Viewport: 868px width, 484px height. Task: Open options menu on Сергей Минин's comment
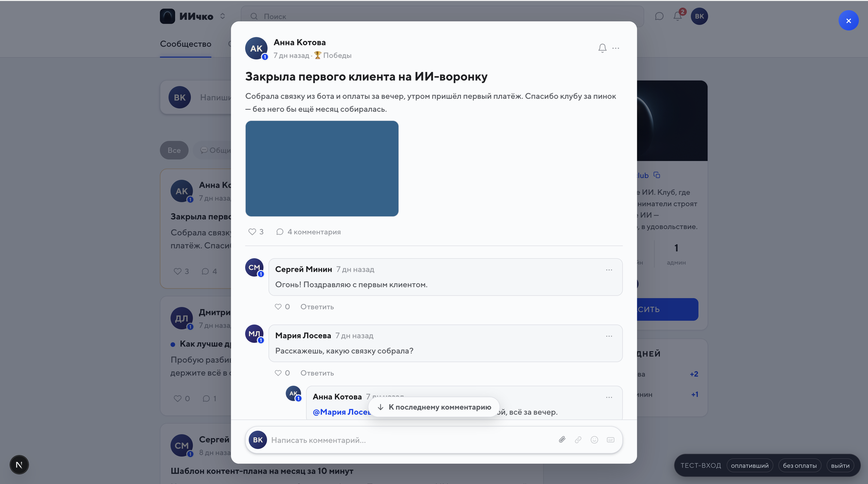point(609,270)
